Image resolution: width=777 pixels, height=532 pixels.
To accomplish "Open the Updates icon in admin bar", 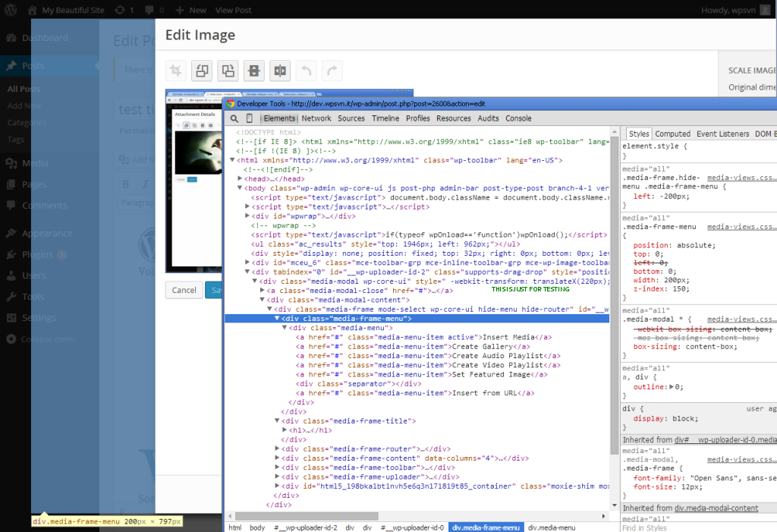I will coord(120,10).
